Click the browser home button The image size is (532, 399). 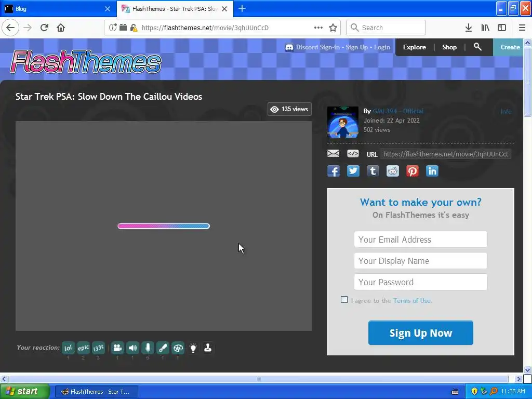coord(61,28)
